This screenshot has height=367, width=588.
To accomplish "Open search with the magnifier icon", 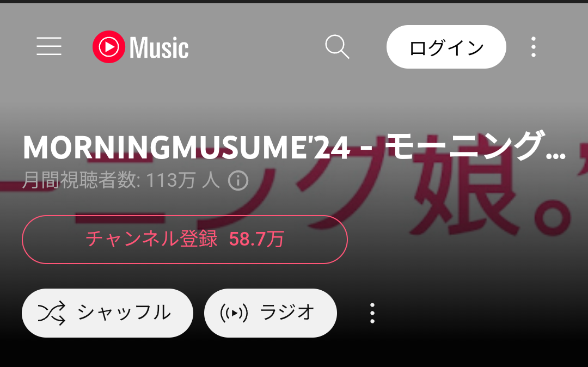I will point(337,47).
